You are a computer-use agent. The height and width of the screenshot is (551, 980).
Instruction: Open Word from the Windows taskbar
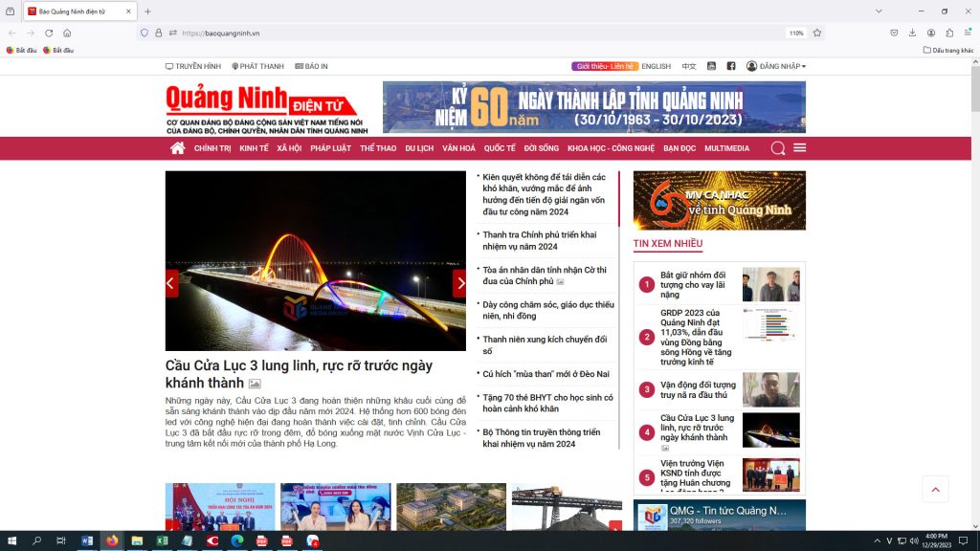(87, 541)
